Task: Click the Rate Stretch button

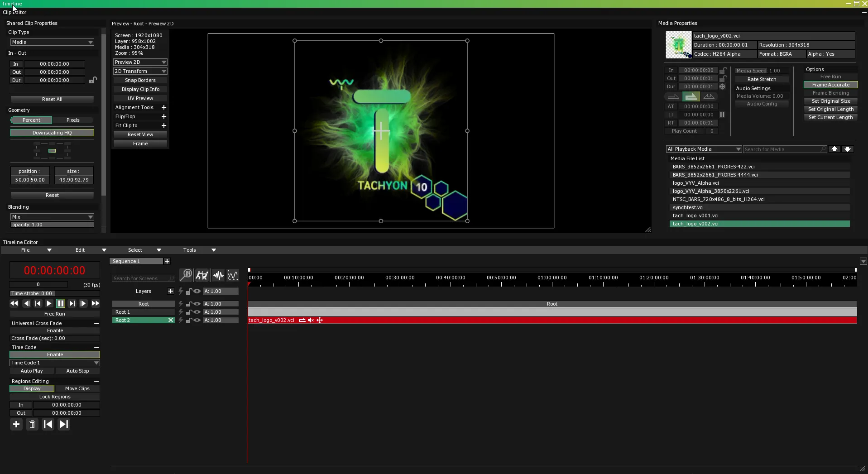Action: (x=762, y=79)
